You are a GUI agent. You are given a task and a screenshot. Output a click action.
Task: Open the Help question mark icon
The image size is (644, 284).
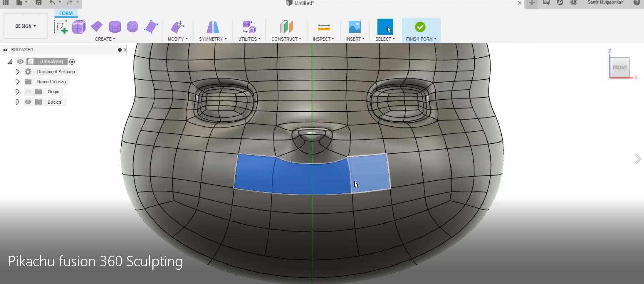pyautogui.click(x=637, y=3)
